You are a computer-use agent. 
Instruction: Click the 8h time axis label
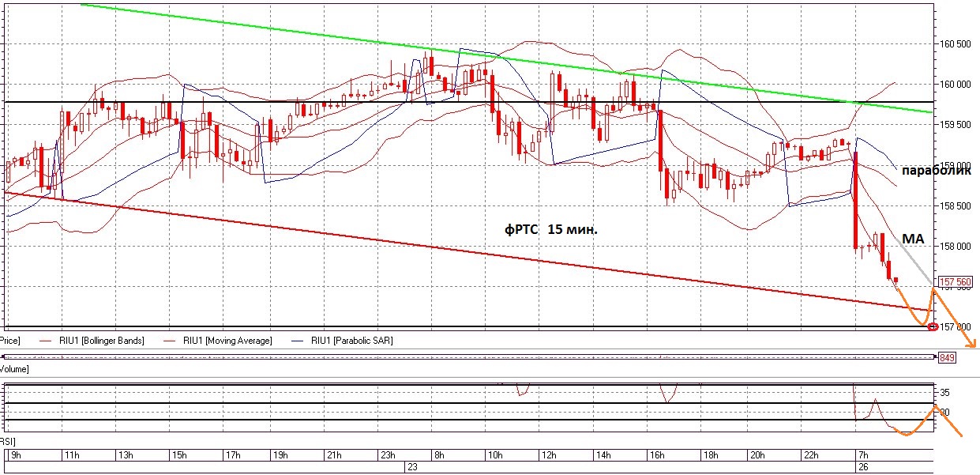439,456
